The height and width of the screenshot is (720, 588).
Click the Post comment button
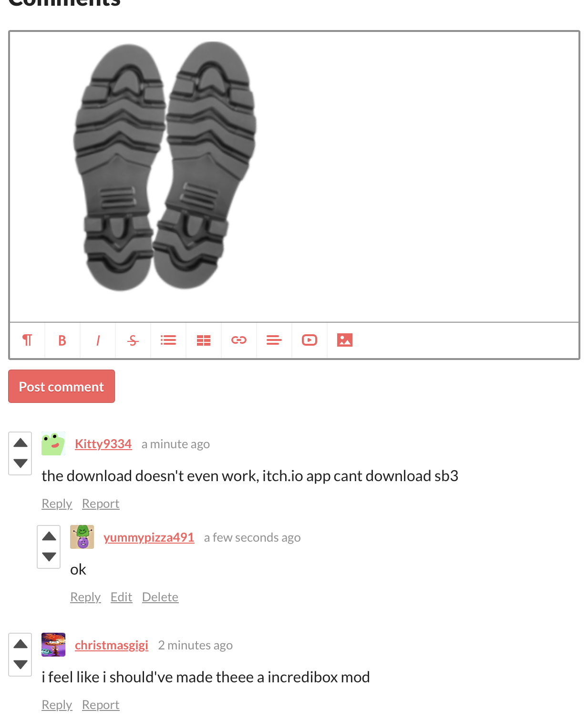click(x=62, y=386)
